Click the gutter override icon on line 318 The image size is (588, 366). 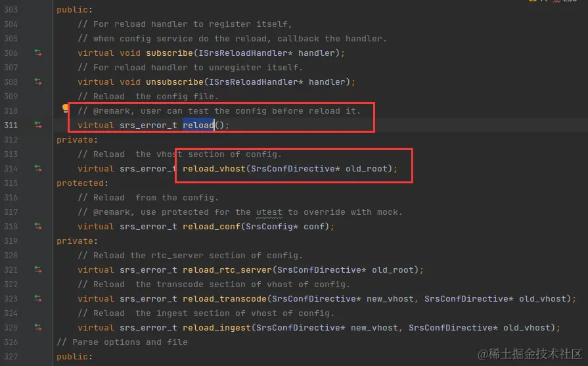point(38,226)
